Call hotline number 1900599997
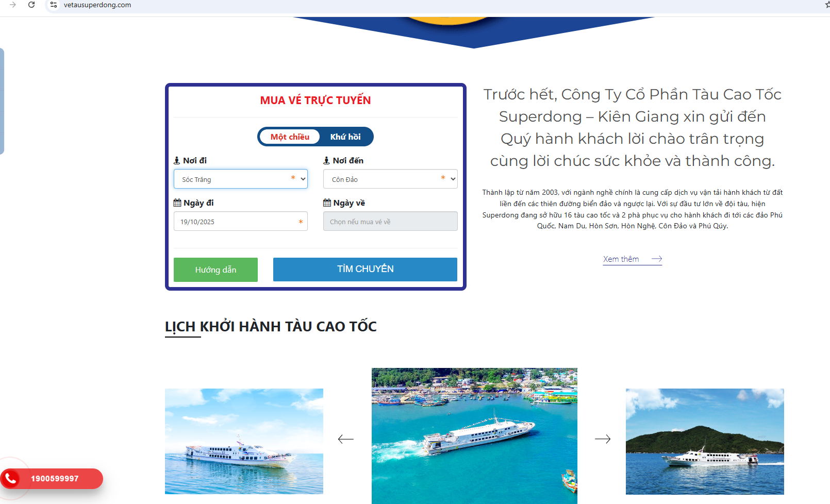 click(x=55, y=479)
